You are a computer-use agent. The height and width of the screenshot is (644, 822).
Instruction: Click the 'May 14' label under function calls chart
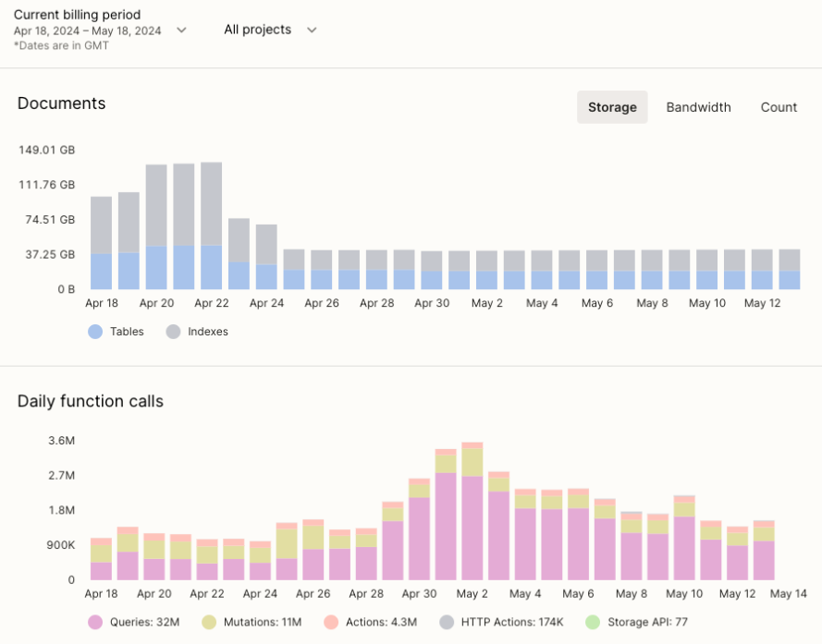tap(789, 594)
